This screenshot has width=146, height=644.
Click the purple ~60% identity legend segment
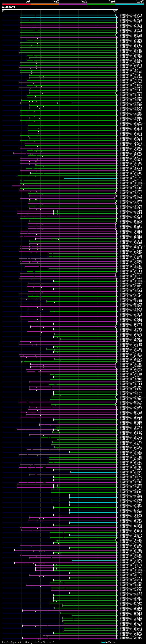(73, 4)
